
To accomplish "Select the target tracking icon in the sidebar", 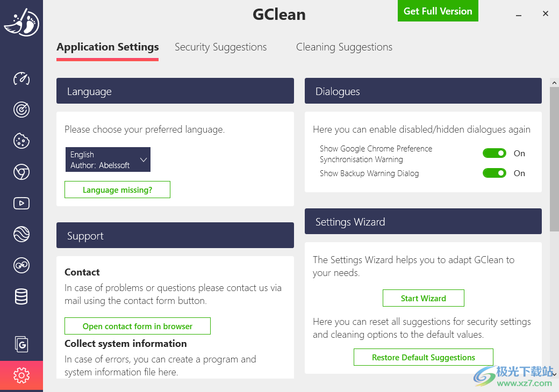I will tap(21, 110).
